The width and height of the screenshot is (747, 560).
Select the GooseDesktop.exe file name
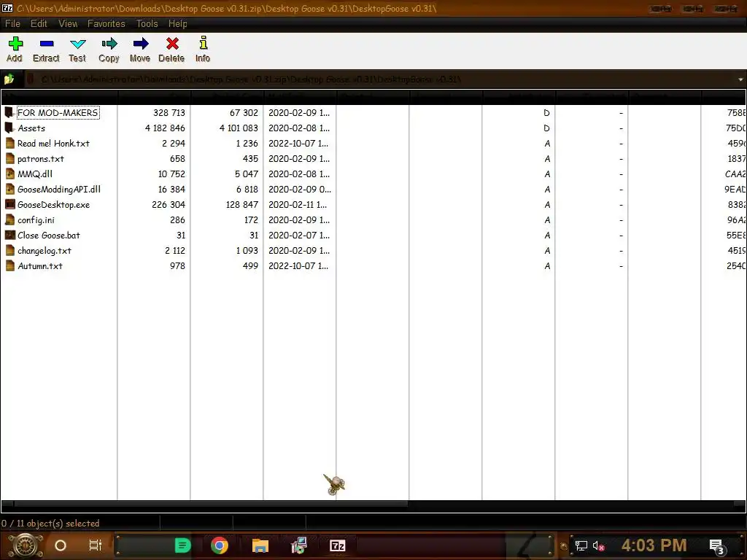coord(53,204)
